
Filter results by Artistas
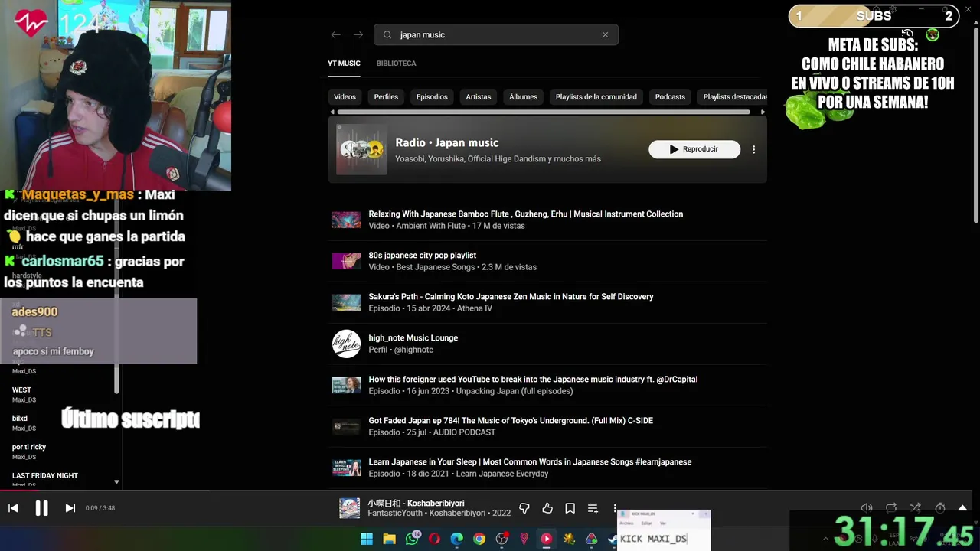click(x=479, y=97)
